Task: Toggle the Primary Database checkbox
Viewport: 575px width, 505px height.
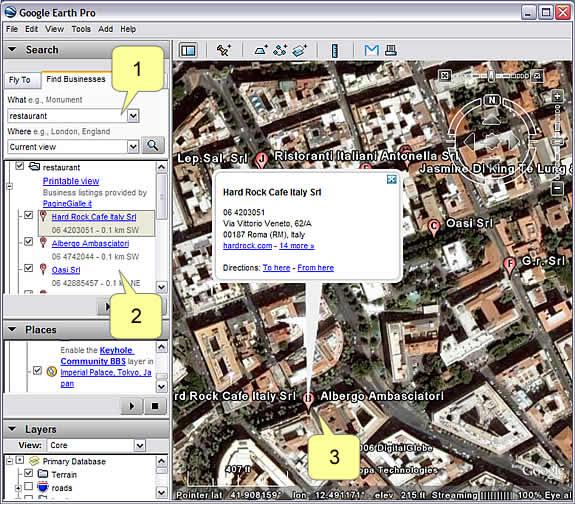Action: (20, 460)
